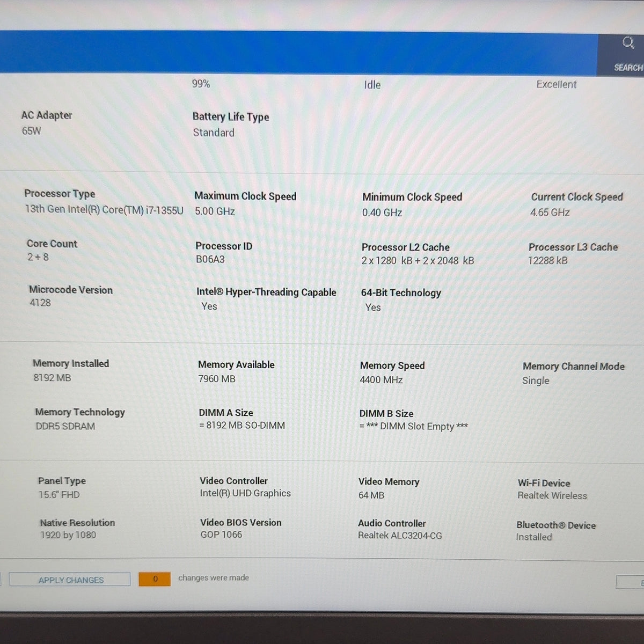Select the "Intel(R) UHD Graphics" value

(x=245, y=493)
